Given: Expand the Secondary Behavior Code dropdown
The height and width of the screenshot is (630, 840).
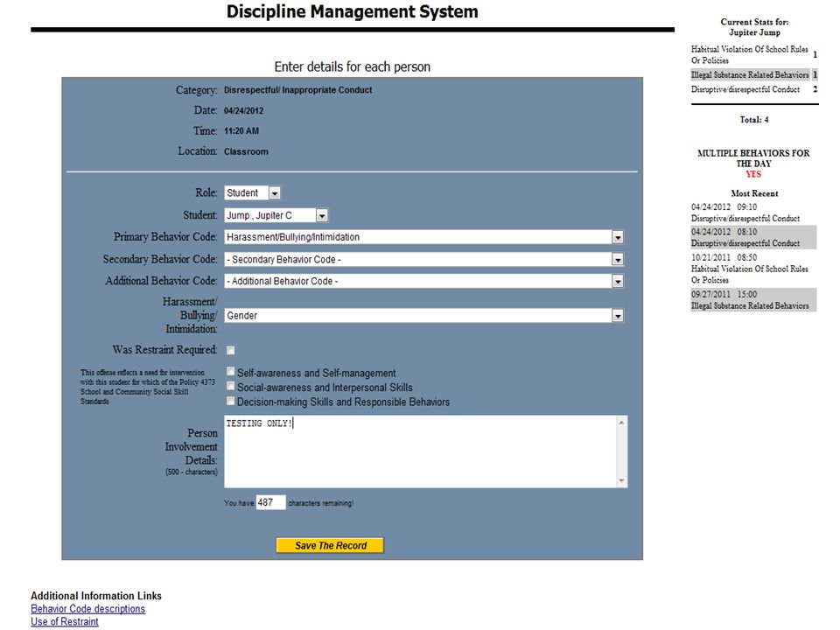Looking at the screenshot, I should click(618, 259).
